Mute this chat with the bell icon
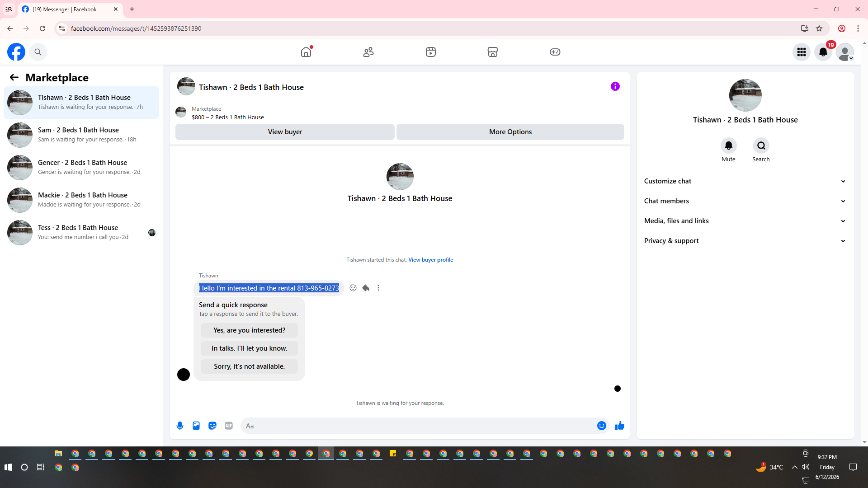 [x=729, y=145]
